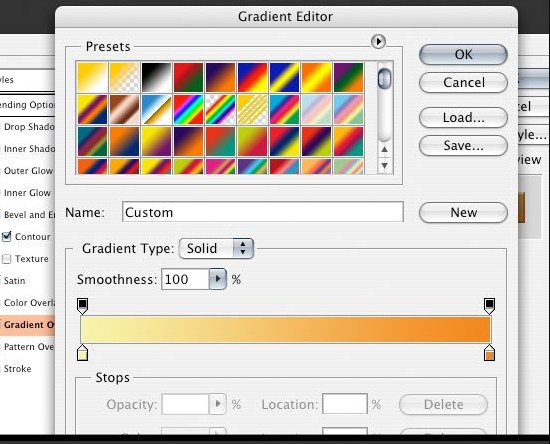Image resolution: width=550 pixels, height=444 pixels.
Task: Select the Foreground to Background preset
Action: click(93, 78)
